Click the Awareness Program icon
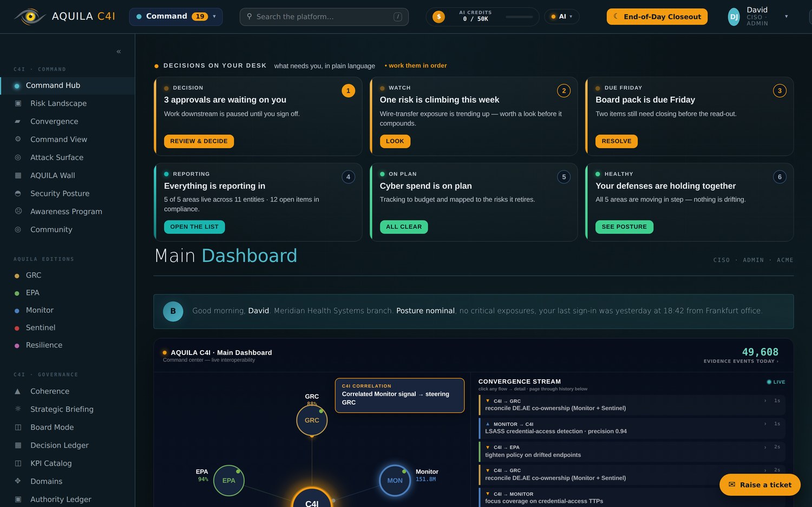The image size is (812, 507). [18, 211]
